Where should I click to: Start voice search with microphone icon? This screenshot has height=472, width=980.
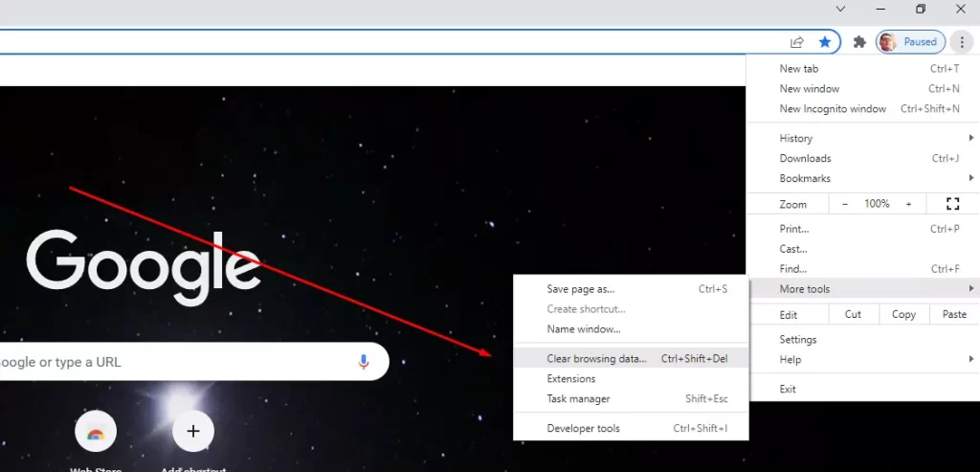point(363,361)
